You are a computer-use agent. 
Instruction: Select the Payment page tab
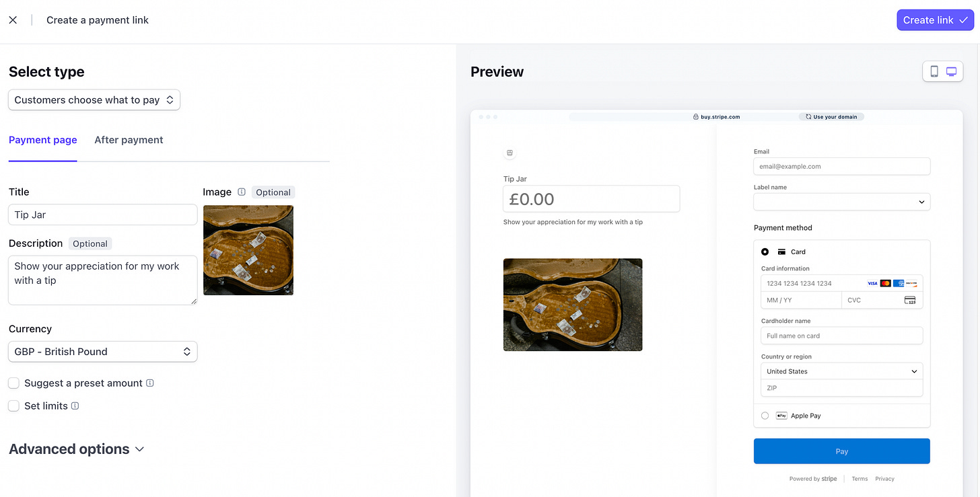tap(42, 140)
